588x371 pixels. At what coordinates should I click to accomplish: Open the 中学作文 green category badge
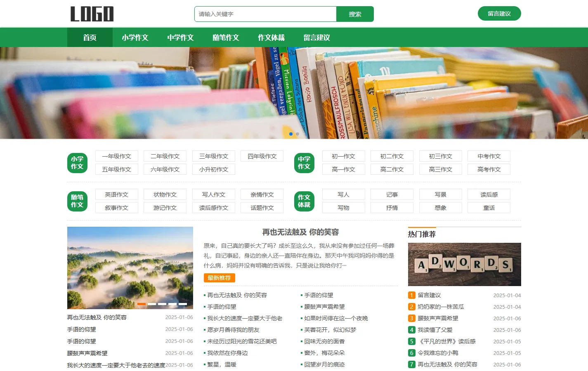point(304,163)
